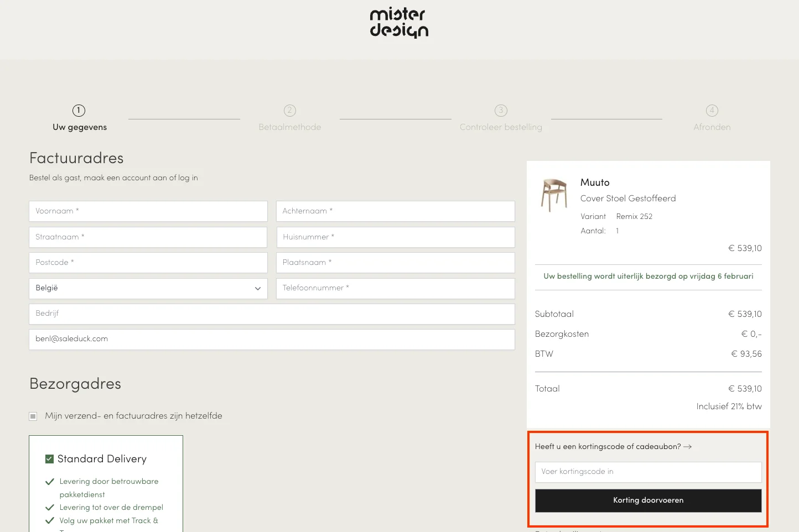This screenshot has height=532, width=799.
Task: Click the step 2 Betaalmethode circle
Action: coord(290,111)
